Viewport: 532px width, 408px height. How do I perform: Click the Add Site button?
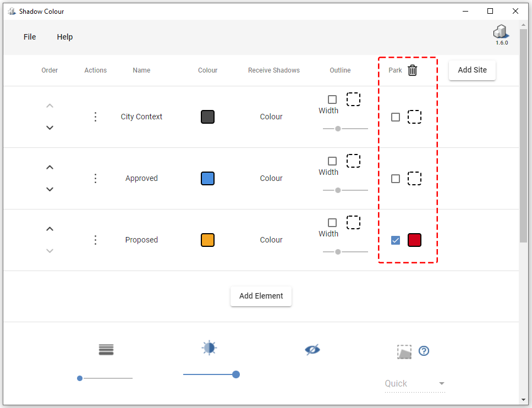[x=471, y=70]
